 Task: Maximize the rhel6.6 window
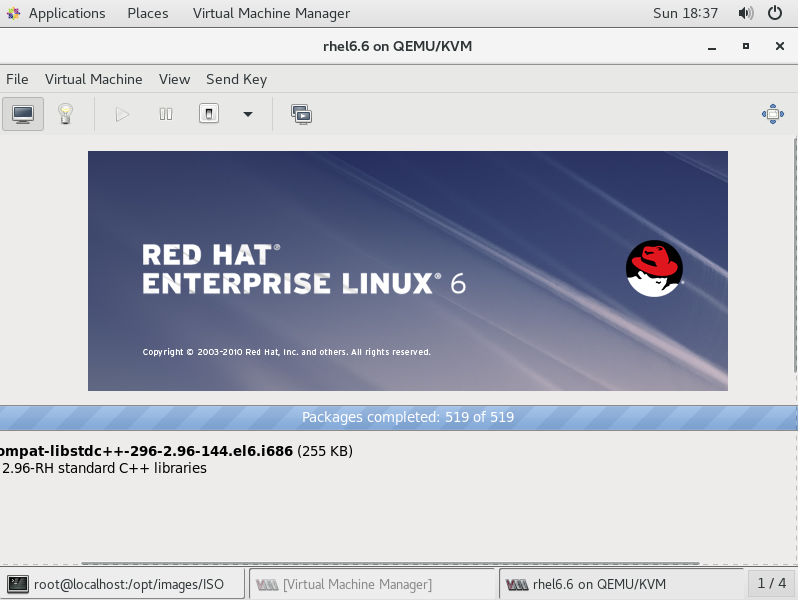point(746,46)
